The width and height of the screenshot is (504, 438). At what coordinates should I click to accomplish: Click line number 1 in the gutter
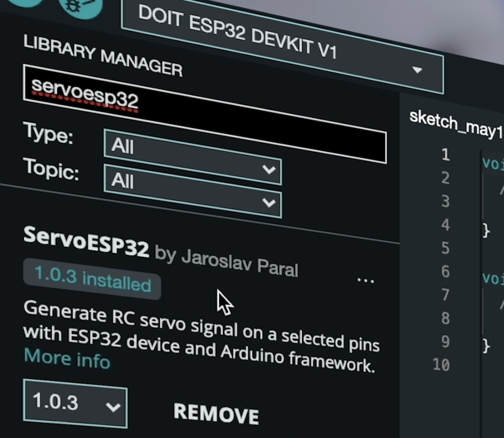point(445,155)
